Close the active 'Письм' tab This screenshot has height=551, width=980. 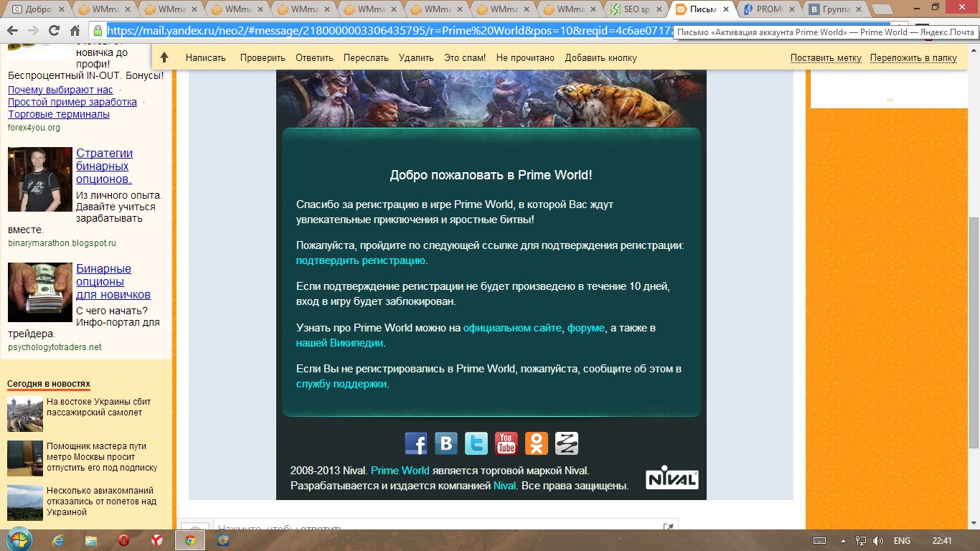point(725,9)
